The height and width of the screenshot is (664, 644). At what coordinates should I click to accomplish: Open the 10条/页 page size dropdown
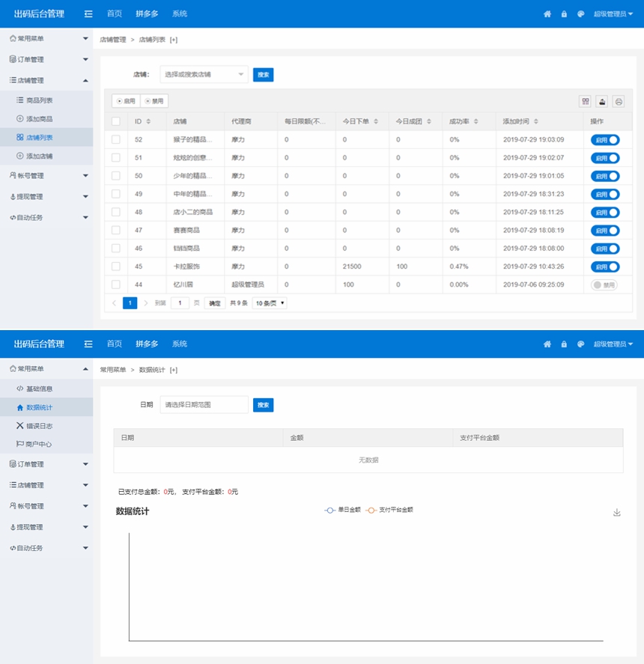click(x=270, y=303)
